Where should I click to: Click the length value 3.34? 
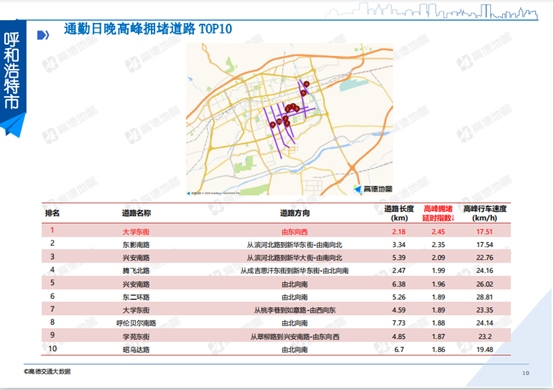(399, 245)
